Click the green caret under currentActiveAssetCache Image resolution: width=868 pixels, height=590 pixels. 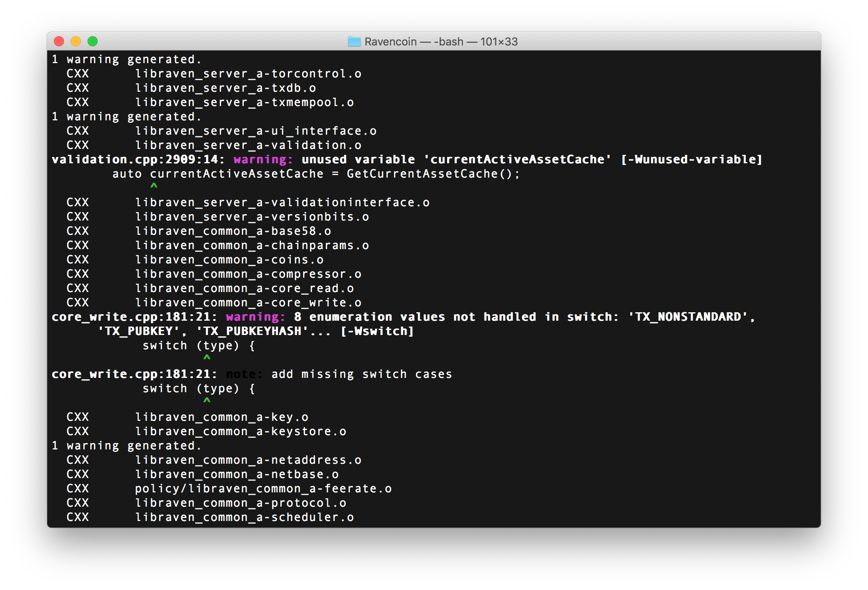[154, 186]
